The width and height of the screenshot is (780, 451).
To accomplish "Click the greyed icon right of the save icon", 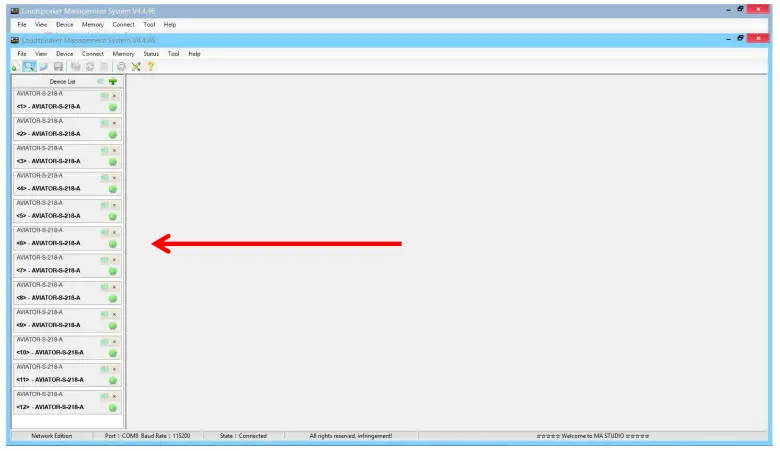I will pyautogui.click(x=76, y=66).
